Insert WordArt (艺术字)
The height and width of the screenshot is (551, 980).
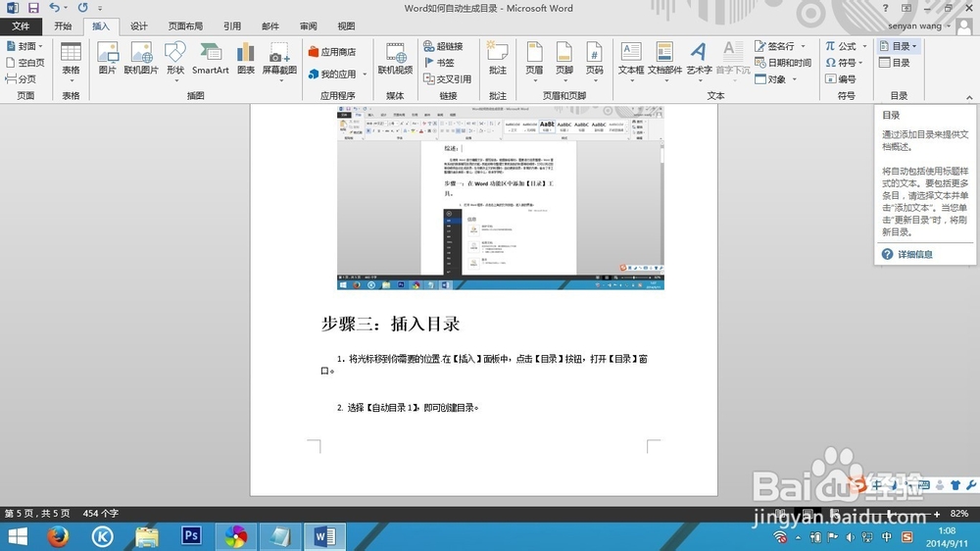[x=699, y=63]
